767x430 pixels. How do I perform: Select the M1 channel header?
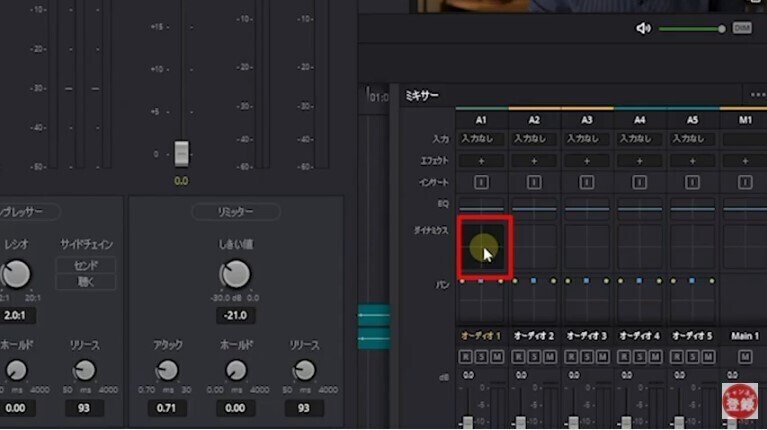coord(745,120)
